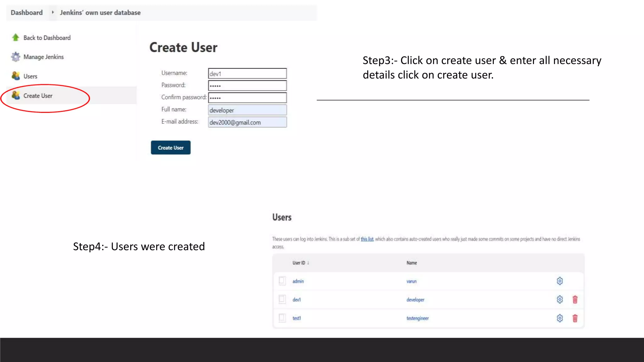This screenshot has height=362, width=644.
Task: Select Users in the sidebar
Action: (x=30, y=76)
